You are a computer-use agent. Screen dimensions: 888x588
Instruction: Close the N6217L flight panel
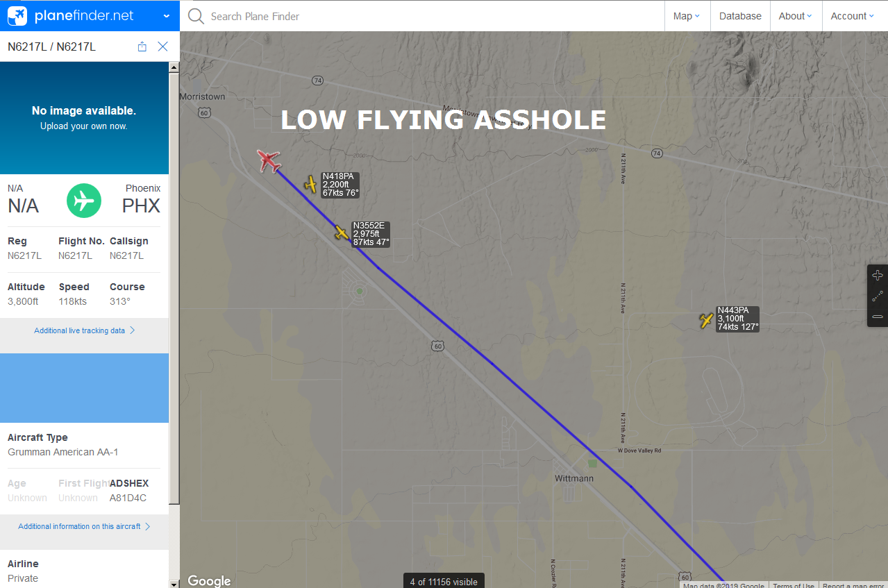[162, 47]
